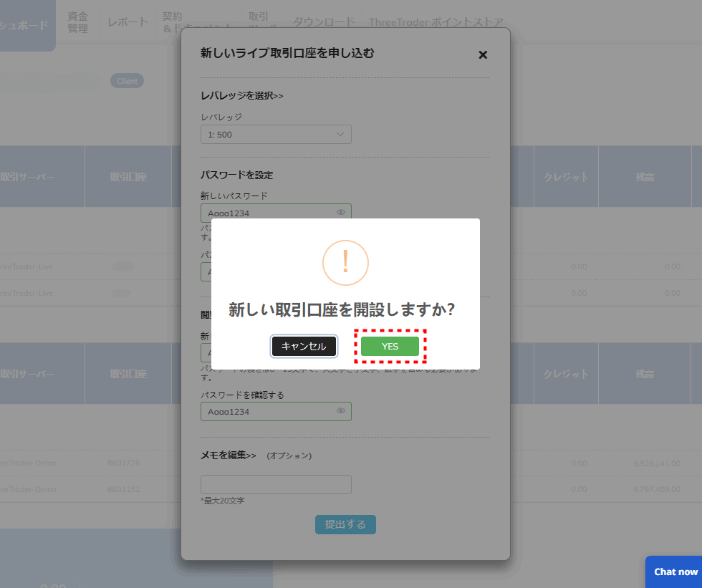Click the 新しいパスワード input field
Image resolution: width=702 pixels, height=588 pixels.
[x=276, y=213]
